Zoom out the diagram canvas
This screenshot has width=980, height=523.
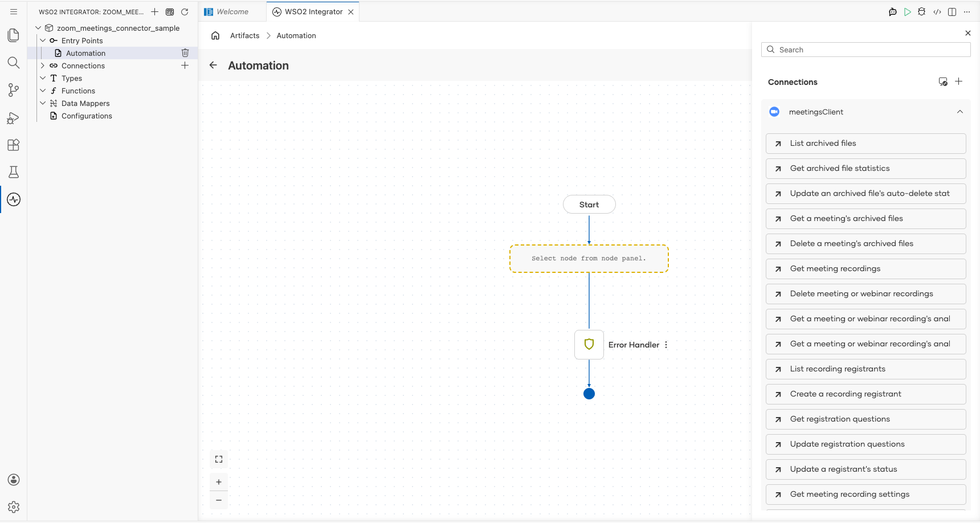click(x=219, y=500)
